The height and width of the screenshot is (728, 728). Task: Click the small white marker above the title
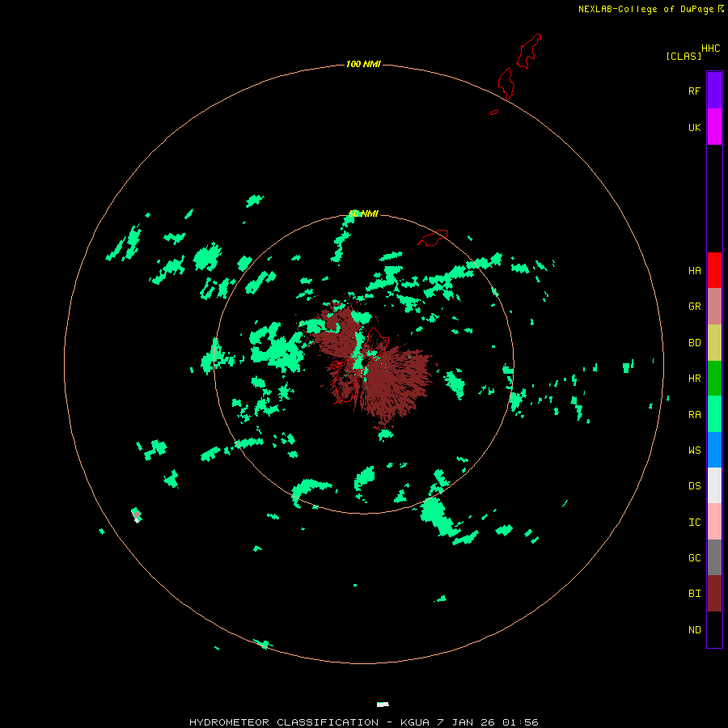[383, 705]
